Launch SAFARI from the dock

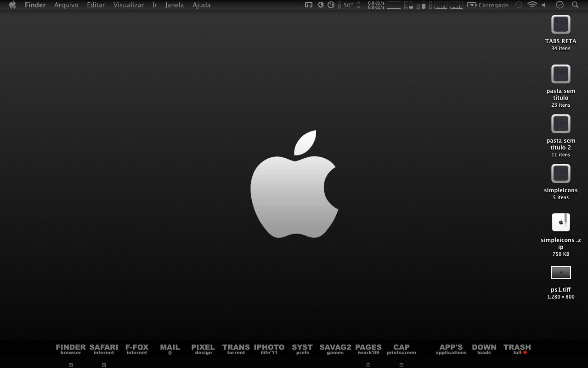click(x=104, y=349)
